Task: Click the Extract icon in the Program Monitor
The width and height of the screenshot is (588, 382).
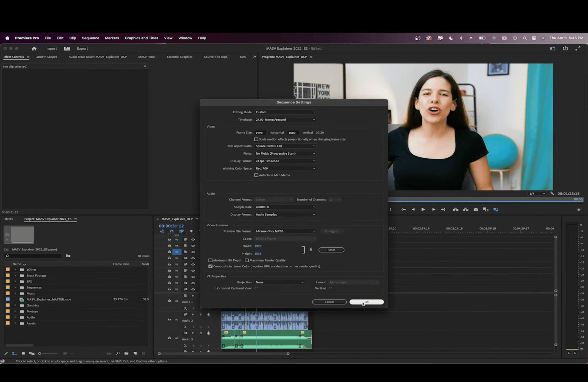Action: (x=466, y=209)
